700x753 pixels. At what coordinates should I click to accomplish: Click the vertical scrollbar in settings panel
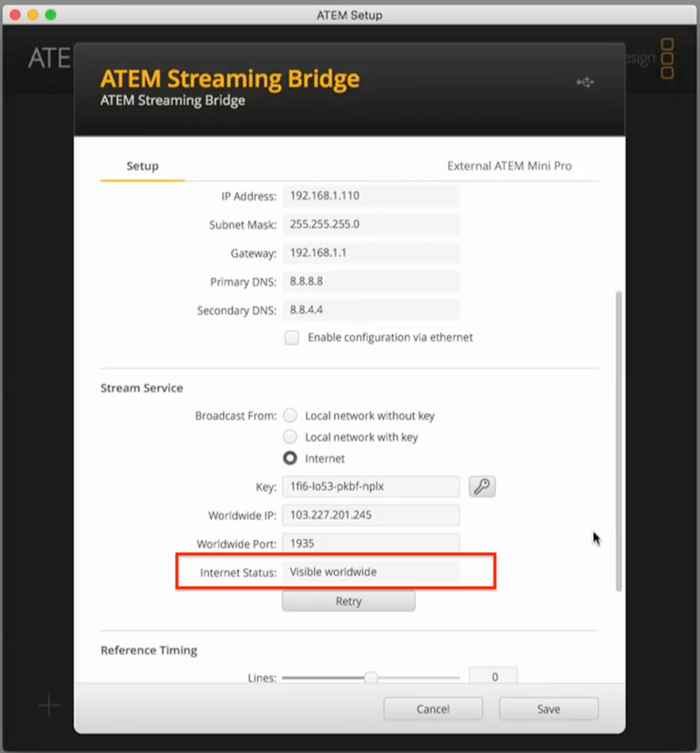(618, 441)
